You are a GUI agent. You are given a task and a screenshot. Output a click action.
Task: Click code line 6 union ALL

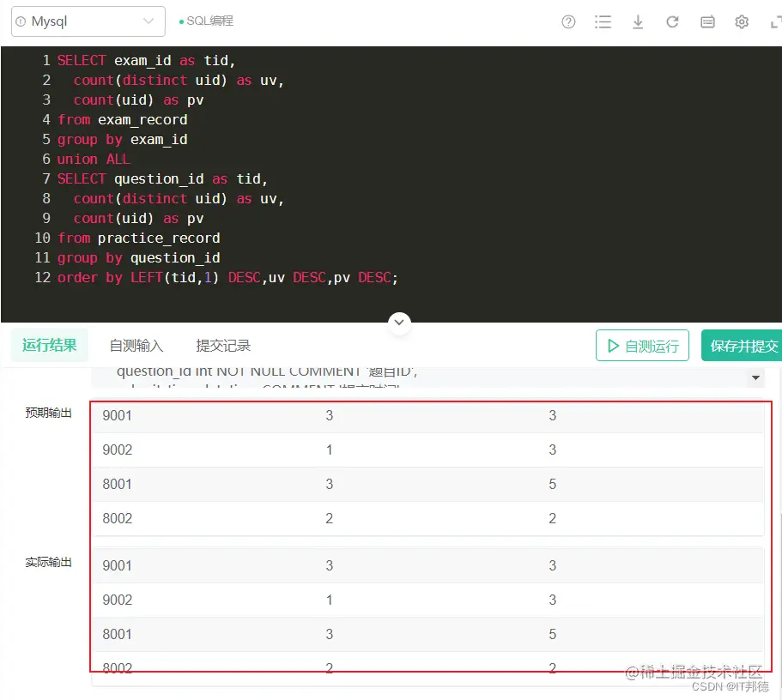tap(94, 160)
